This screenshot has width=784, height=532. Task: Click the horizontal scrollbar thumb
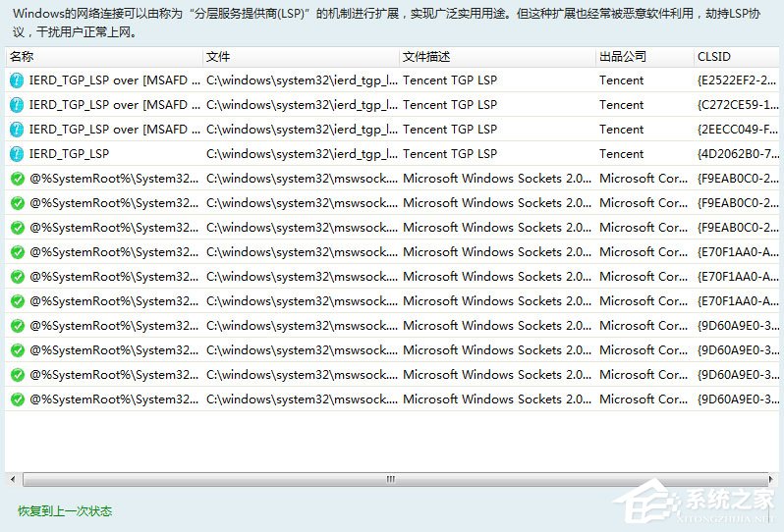pos(395,479)
